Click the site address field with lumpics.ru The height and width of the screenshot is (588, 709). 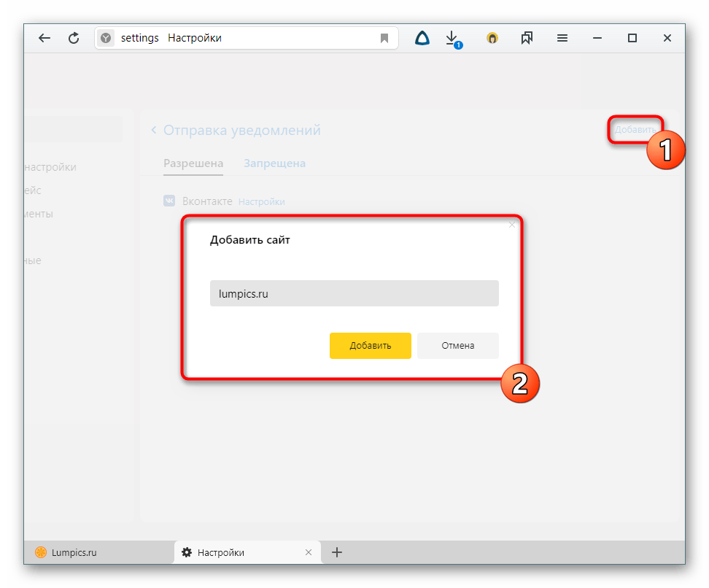pos(354,293)
